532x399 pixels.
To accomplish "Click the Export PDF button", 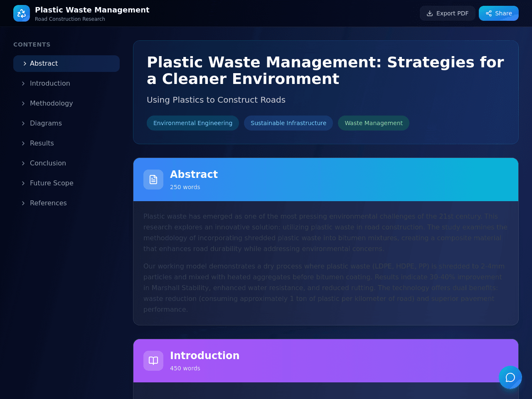I will pyautogui.click(x=447, y=13).
